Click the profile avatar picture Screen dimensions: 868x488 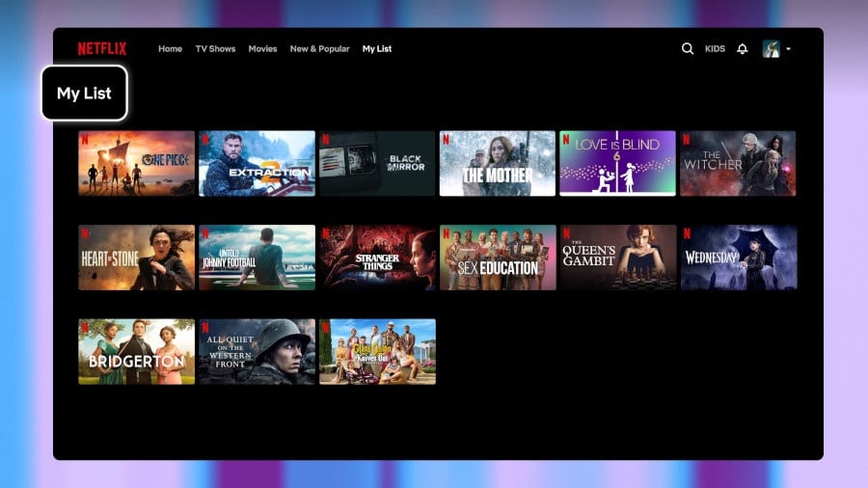coord(772,48)
